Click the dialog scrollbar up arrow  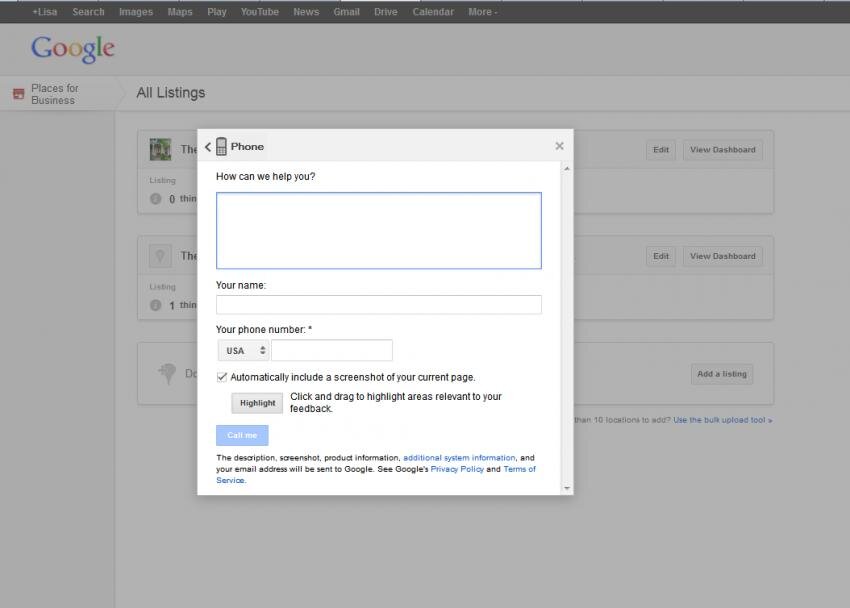pyautogui.click(x=566, y=169)
